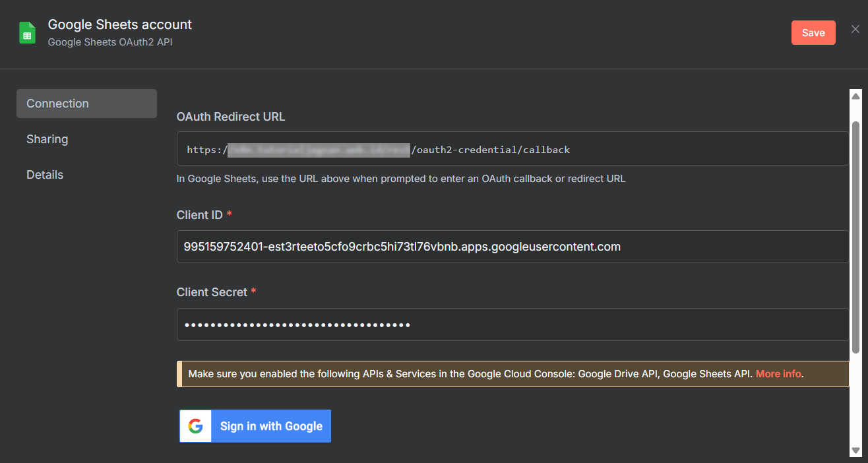868x463 pixels.
Task: Close the credential dialog with X
Action: click(x=855, y=29)
